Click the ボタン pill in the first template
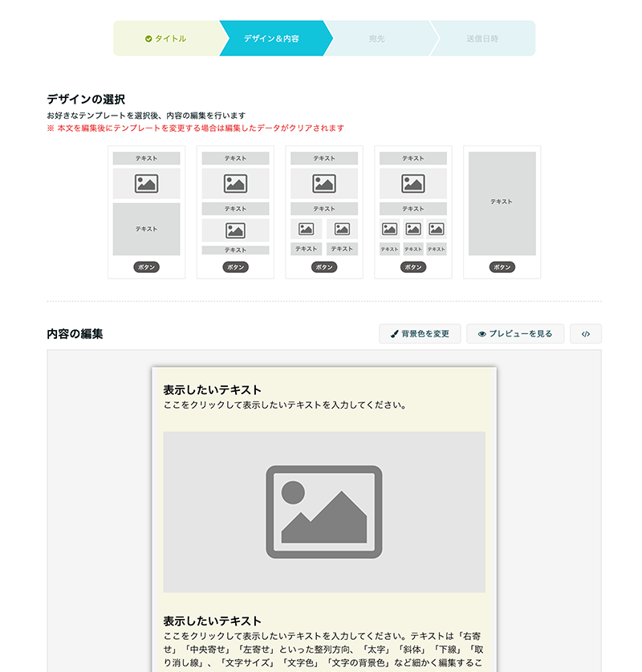 pos(146,267)
